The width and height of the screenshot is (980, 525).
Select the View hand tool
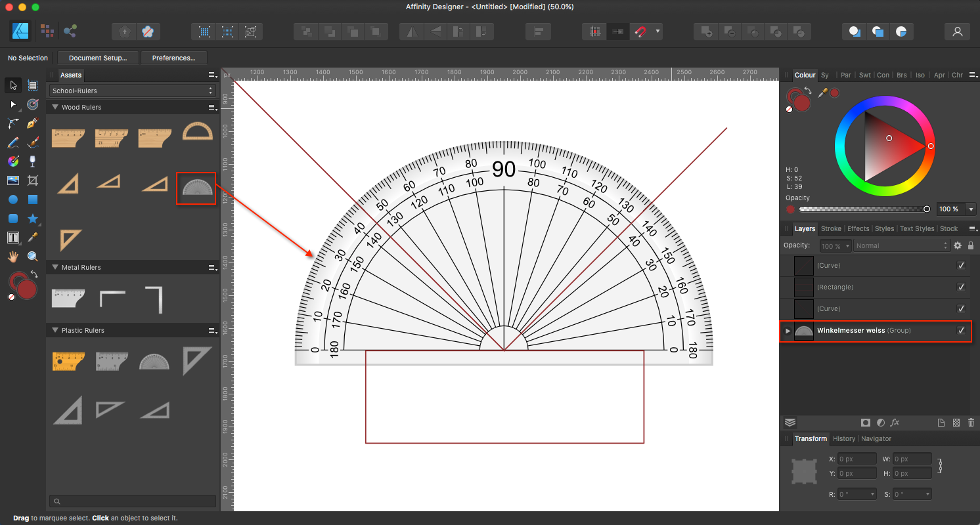[x=13, y=257]
